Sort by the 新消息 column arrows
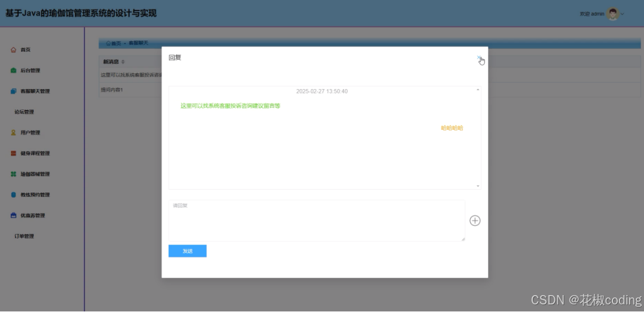The height and width of the screenshot is (312, 644). (x=123, y=62)
